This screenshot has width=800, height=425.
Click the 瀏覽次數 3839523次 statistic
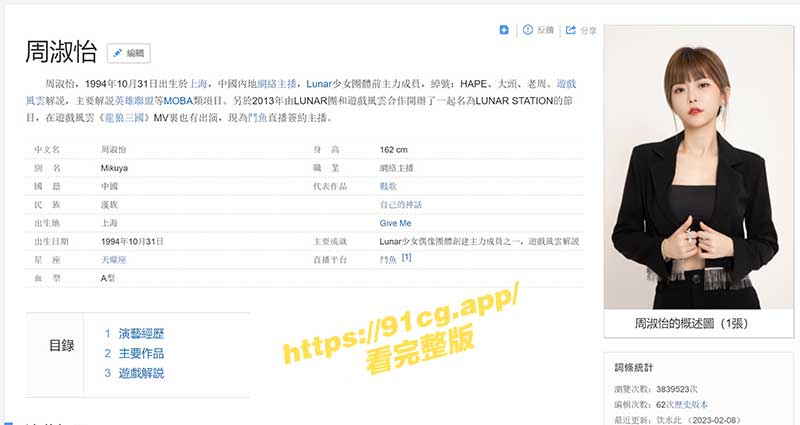(x=656, y=389)
